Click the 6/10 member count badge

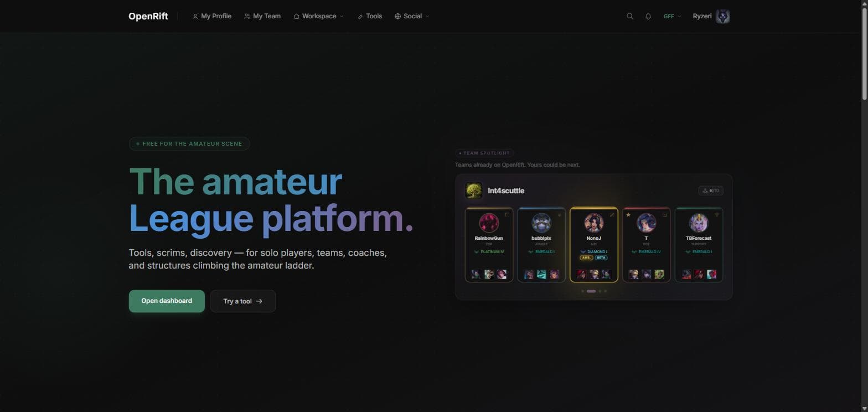711,190
